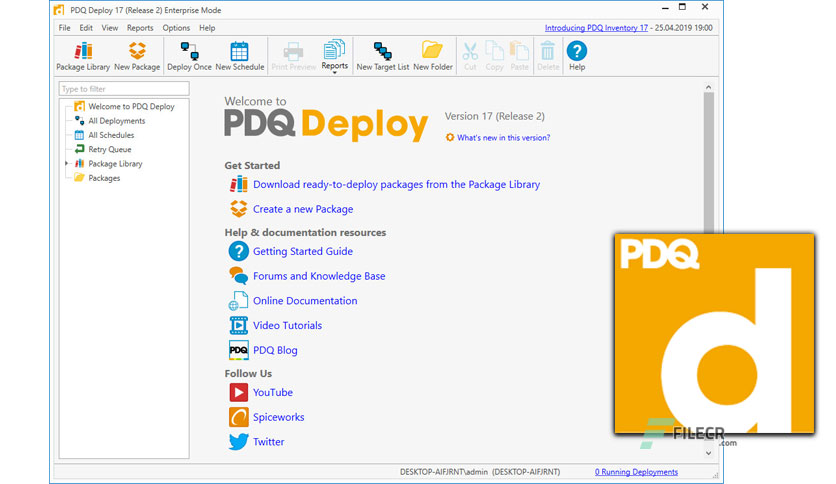Open the Help menu in menu bar
The width and height of the screenshot is (836, 484).
tap(207, 28)
